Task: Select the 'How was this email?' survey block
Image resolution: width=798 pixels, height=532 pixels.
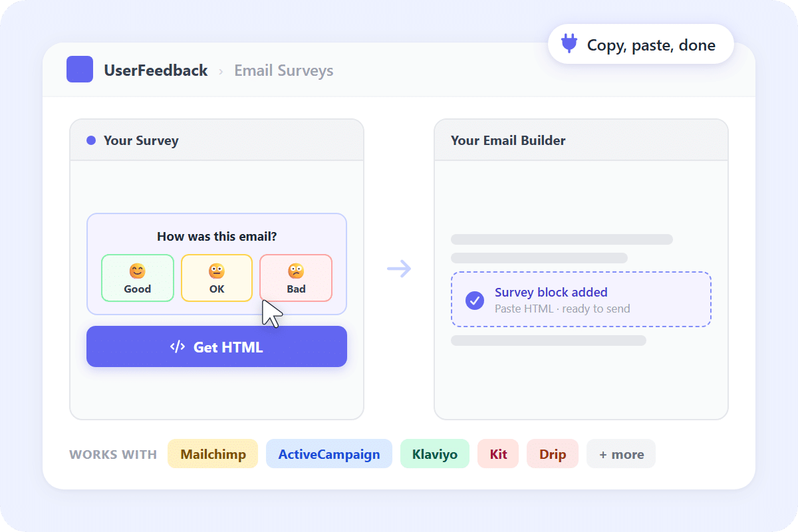Action: pyautogui.click(x=217, y=236)
